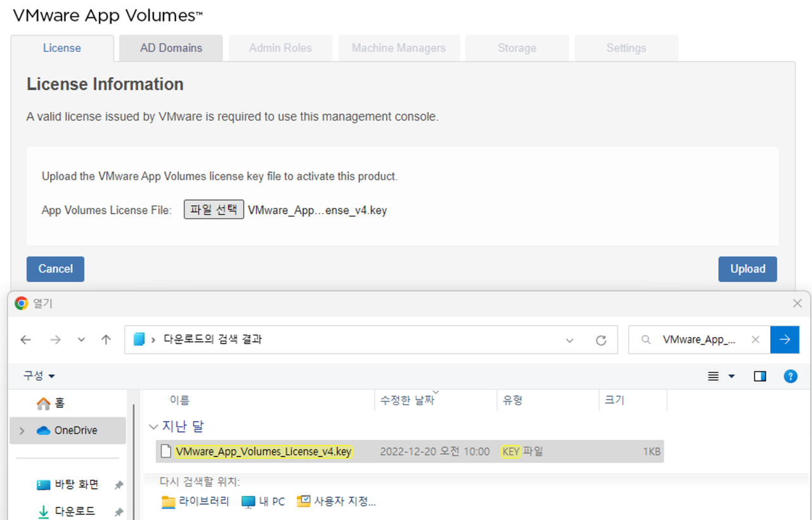Click the Cancel button

click(55, 269)
